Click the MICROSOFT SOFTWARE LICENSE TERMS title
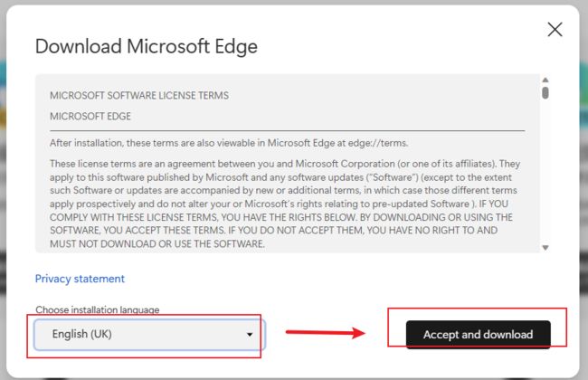The image size is (588, 380). (x=139, y=95)
